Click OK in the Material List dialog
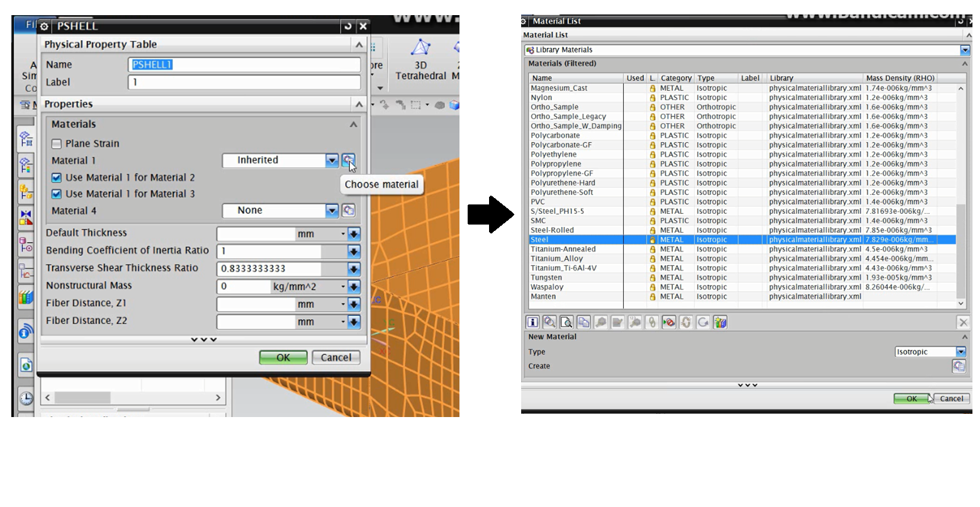The height and width of the screenshot is (507, 980). (911, 398)
